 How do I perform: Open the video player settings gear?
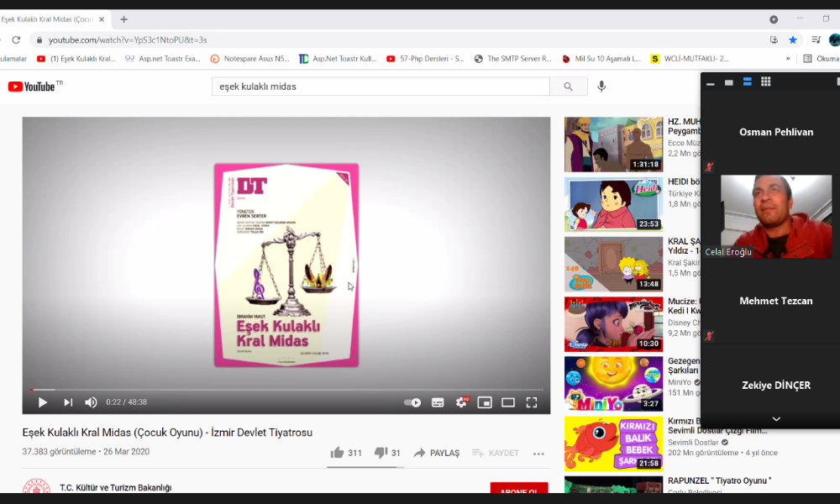point(462,402)
